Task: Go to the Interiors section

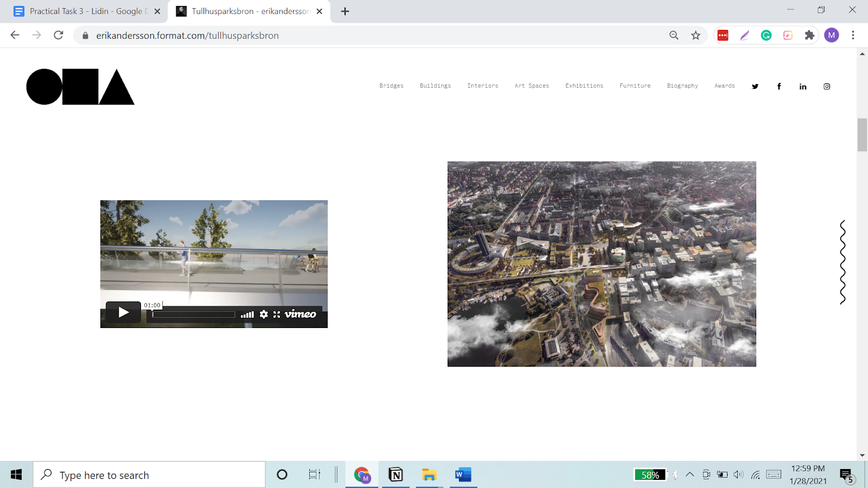Action: tap(482, 86)
